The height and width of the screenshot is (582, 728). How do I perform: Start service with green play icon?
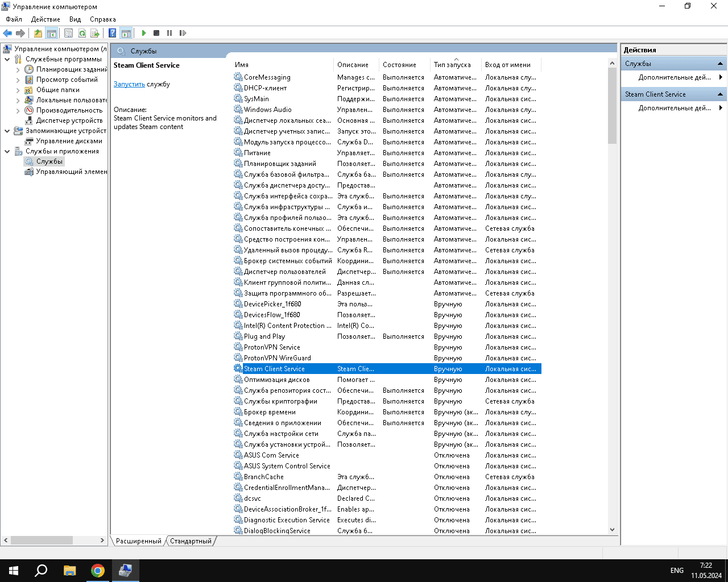coord(144,33)
